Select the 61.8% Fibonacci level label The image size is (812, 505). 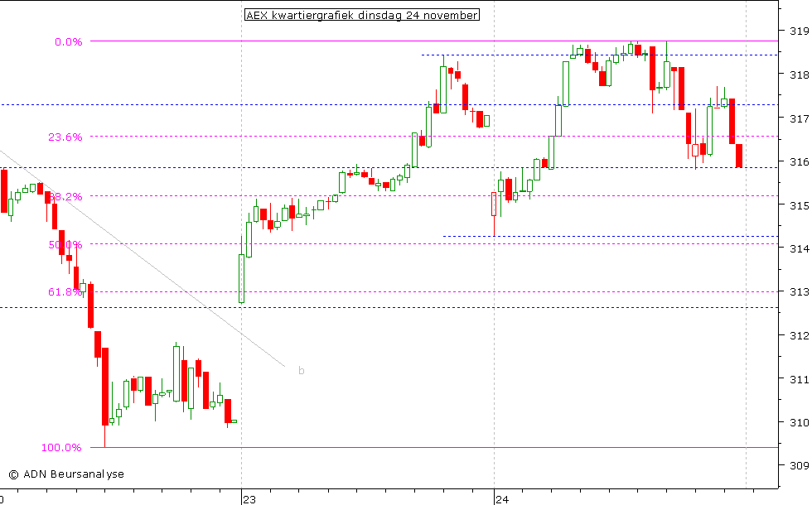(x=65, y=291)
